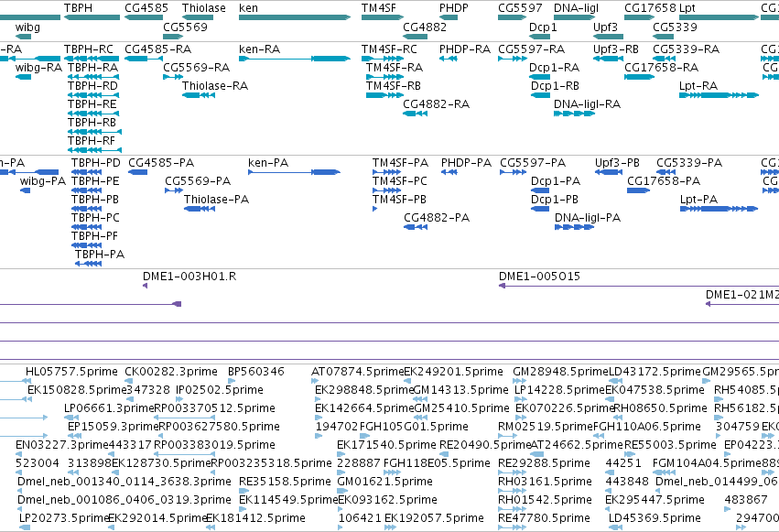Click the EK192057.5prime EST
The height and width of the screenshot is (532, 779).
[x=391, y=527]
